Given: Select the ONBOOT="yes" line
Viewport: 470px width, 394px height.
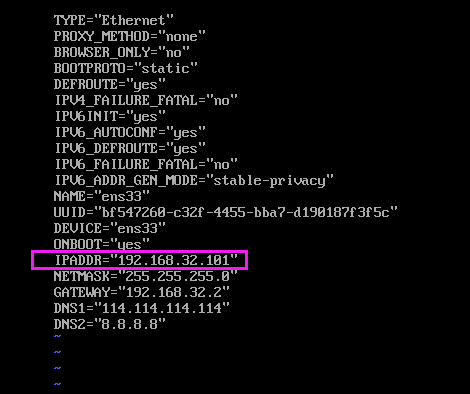Looking at the screenshot, I should 102,244.
